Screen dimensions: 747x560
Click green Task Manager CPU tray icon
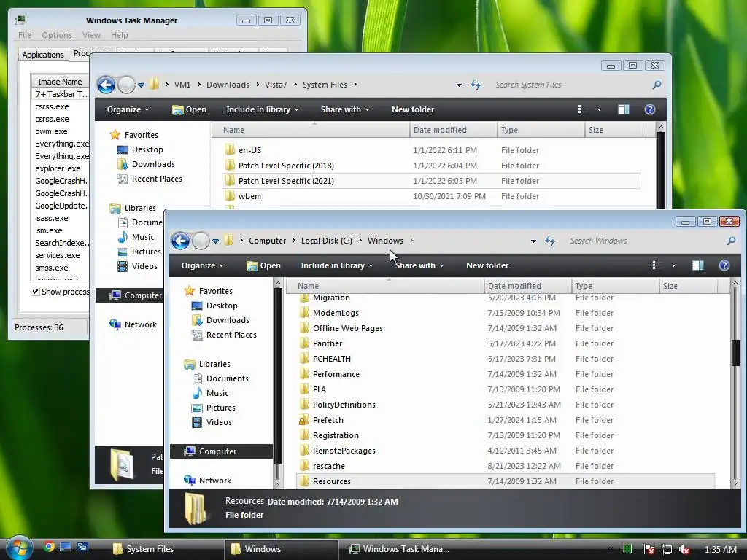627,549
